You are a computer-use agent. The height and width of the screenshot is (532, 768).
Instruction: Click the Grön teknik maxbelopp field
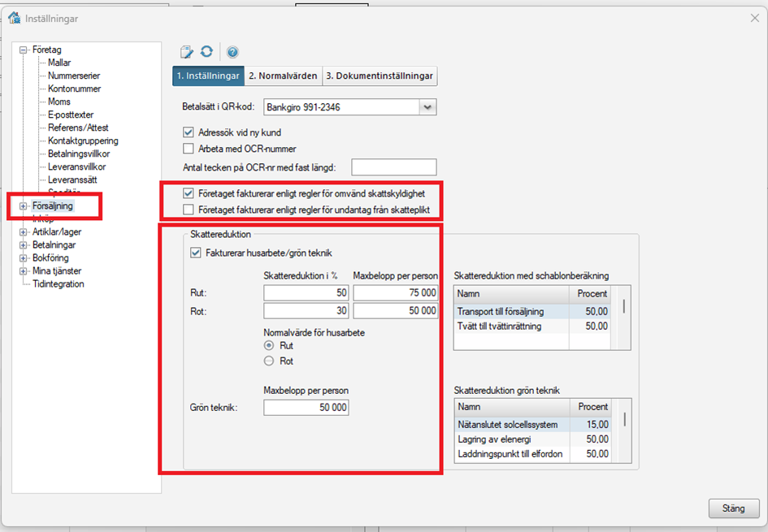(x=306, y=407)
